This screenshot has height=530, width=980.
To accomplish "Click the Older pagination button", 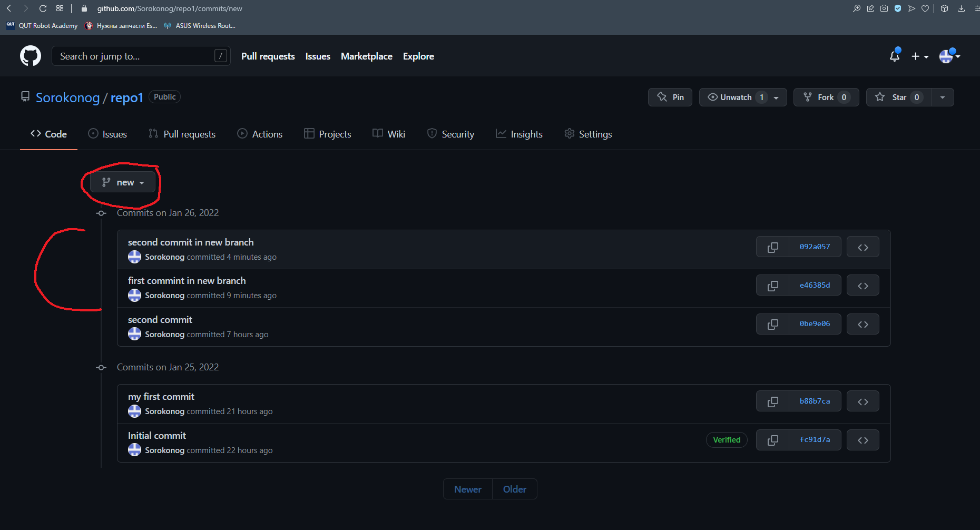I will [514, 489].
